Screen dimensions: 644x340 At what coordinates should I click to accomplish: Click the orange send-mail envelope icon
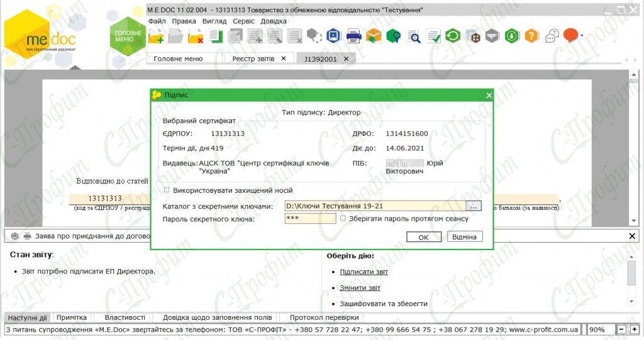click(x=374, y=36)
